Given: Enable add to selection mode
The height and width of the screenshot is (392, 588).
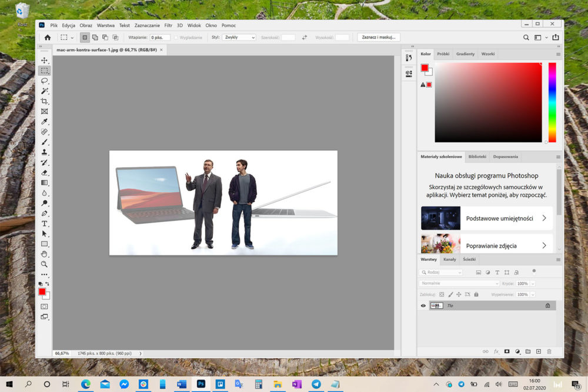Looking at the screenshot, I should 95,37.
